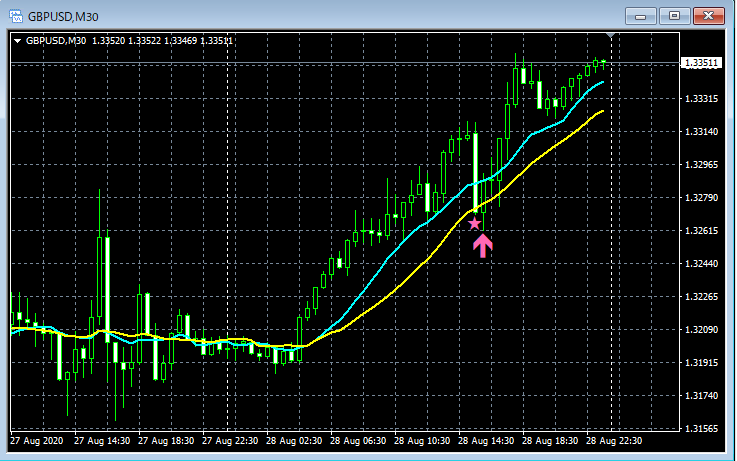The height and width of the screenshot is (461, 737).
Task: Click time axis label 28 Aug 02:30
Action: tap(294, 441)
